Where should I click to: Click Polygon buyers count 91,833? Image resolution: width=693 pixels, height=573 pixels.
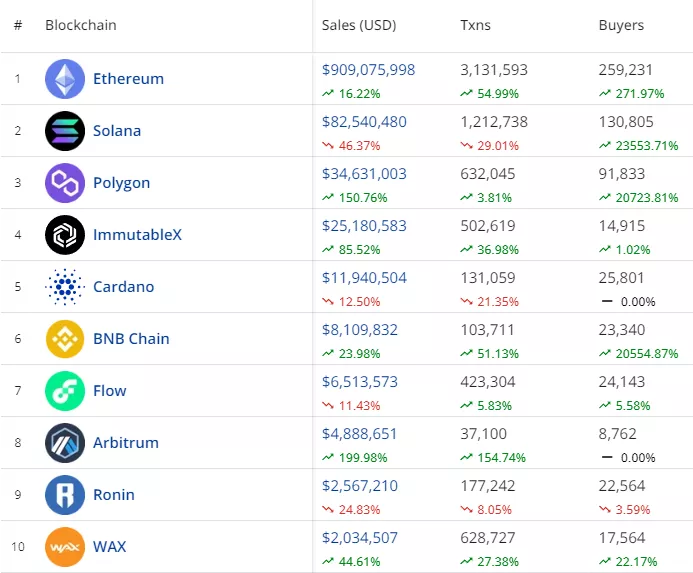tap(622, 174)
